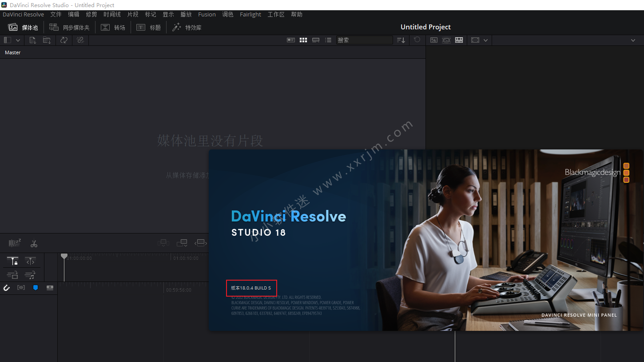The height and width of the screenshot is (362, 644).
Task: Open the 帮助 menu
Action: [297, 15]
